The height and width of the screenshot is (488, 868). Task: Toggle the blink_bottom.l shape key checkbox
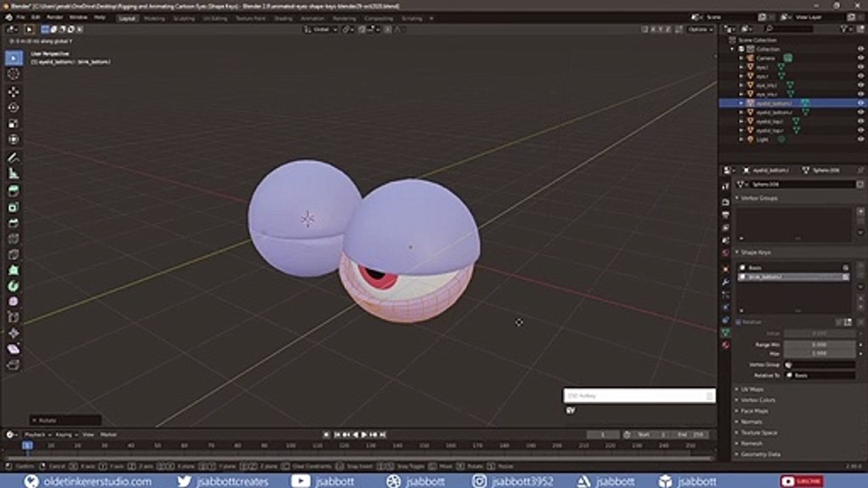(x=846, y=277)
